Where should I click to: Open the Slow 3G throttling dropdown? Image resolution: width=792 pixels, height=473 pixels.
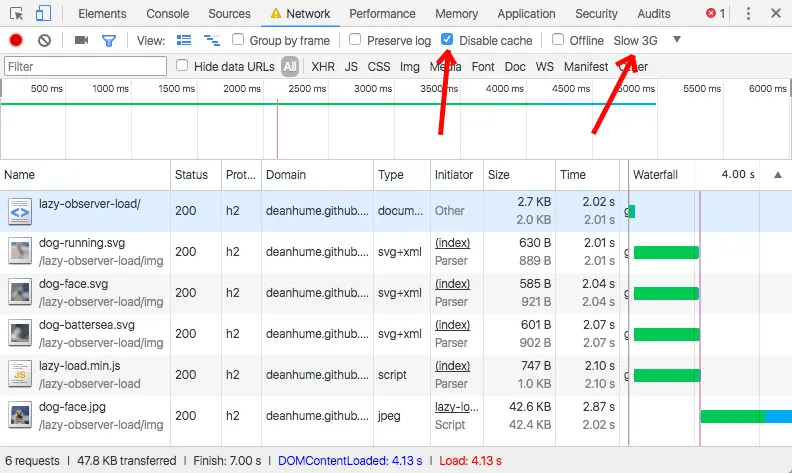point(648,40)
